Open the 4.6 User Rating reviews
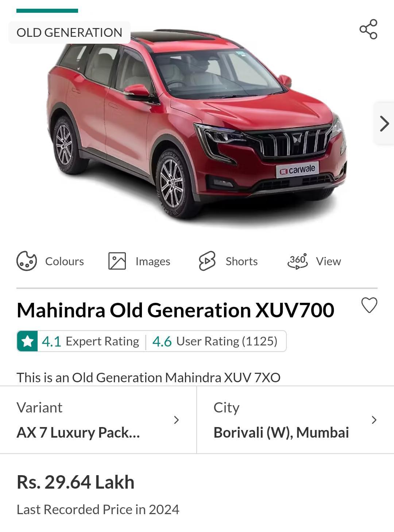 [x=215, y=341]
